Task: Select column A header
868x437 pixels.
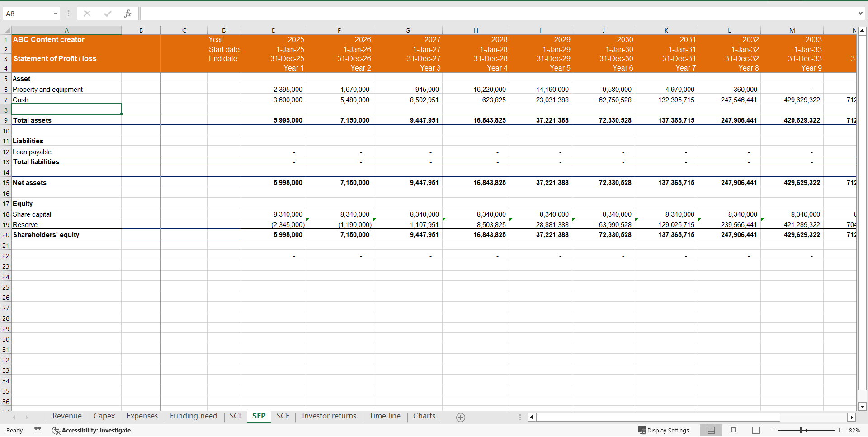Action: click(66, 30)
